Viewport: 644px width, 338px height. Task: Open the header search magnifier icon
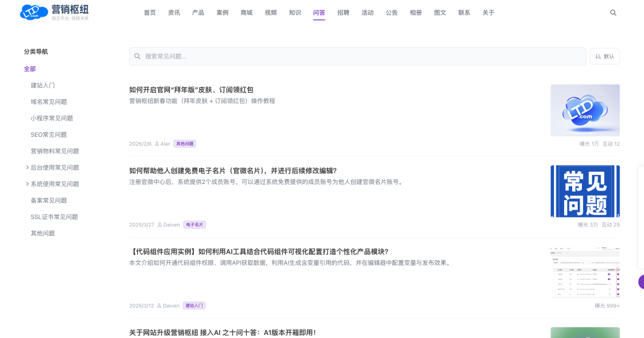click(613, 13)
